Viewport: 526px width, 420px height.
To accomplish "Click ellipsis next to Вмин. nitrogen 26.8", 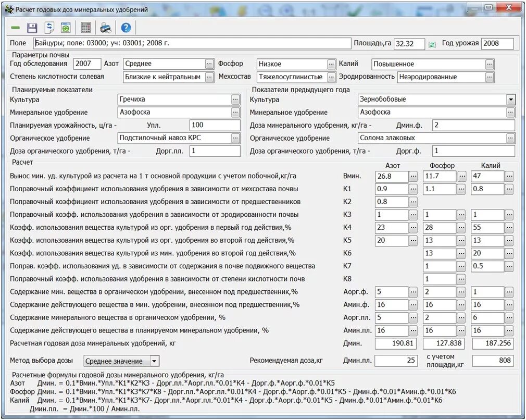I will pos(414,176).
